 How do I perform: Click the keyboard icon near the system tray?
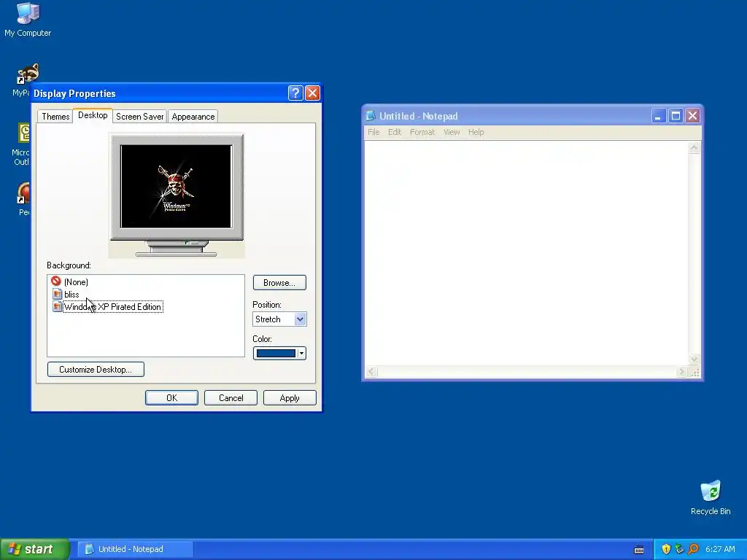click(x=639, y=550)
